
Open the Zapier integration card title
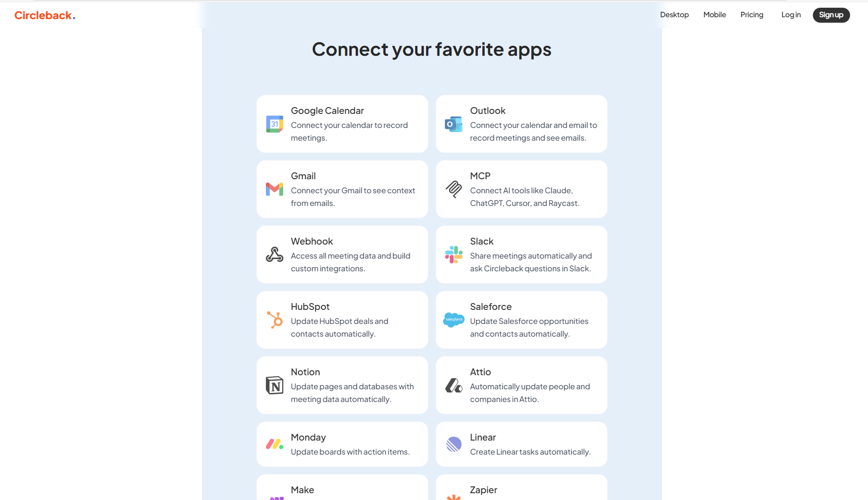[484, 490]
